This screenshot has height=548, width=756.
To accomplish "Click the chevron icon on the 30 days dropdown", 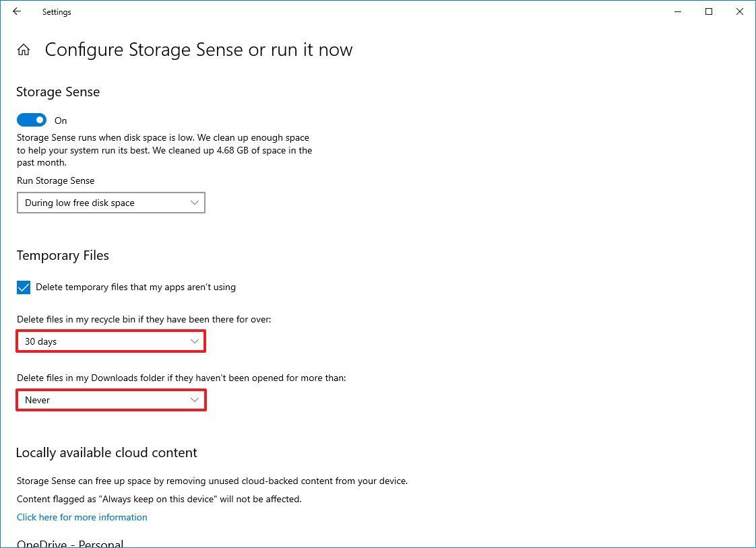I will [195, 341].
